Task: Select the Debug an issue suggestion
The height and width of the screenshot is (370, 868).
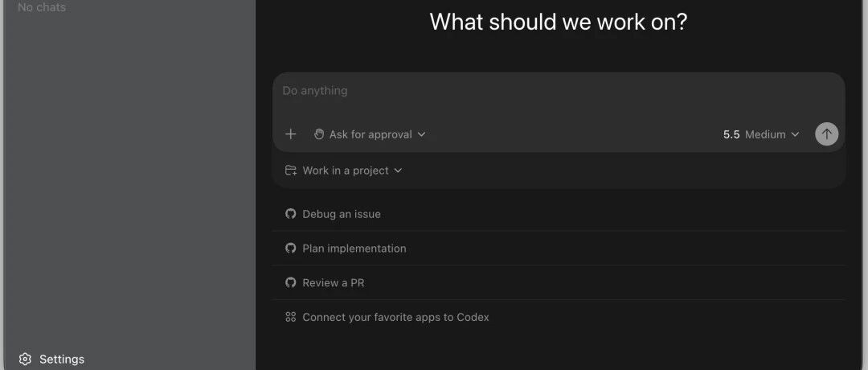Action: pos(559,214)
